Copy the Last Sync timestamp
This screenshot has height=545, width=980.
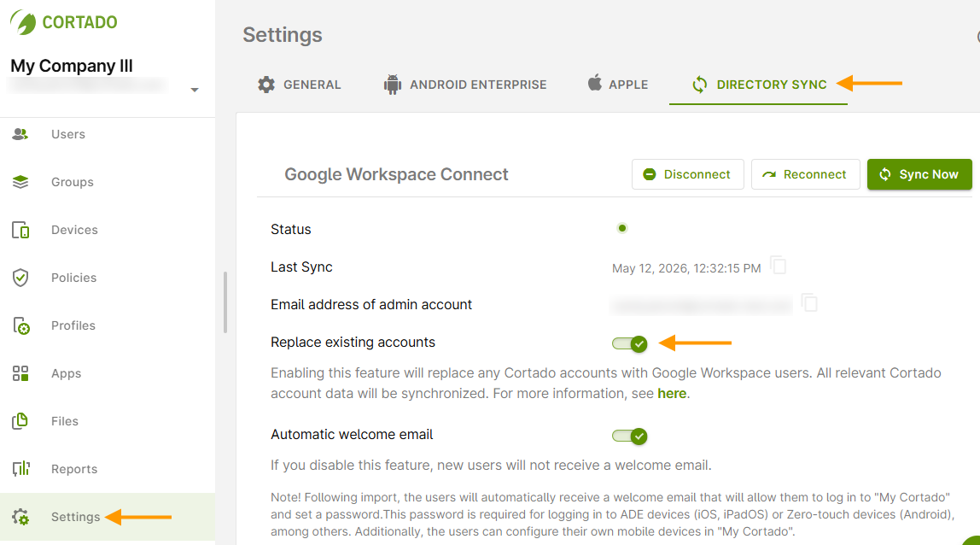[x=779, y=266]
